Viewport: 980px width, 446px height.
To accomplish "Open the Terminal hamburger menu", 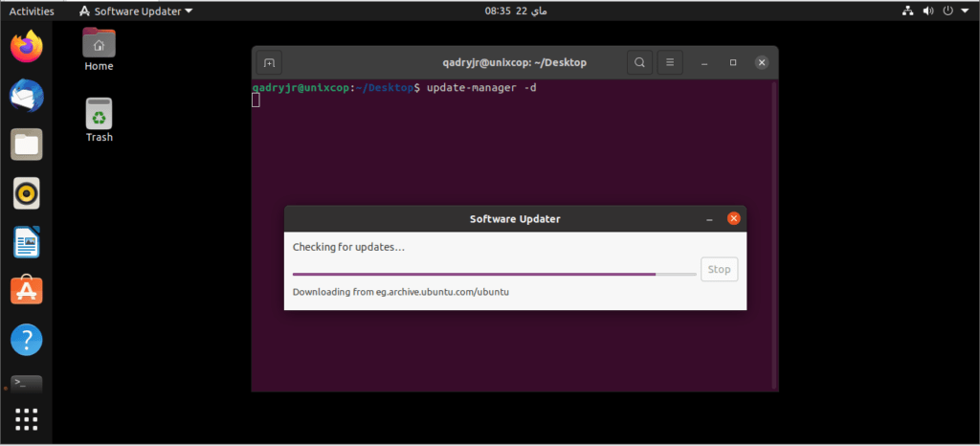I will 670,62.
